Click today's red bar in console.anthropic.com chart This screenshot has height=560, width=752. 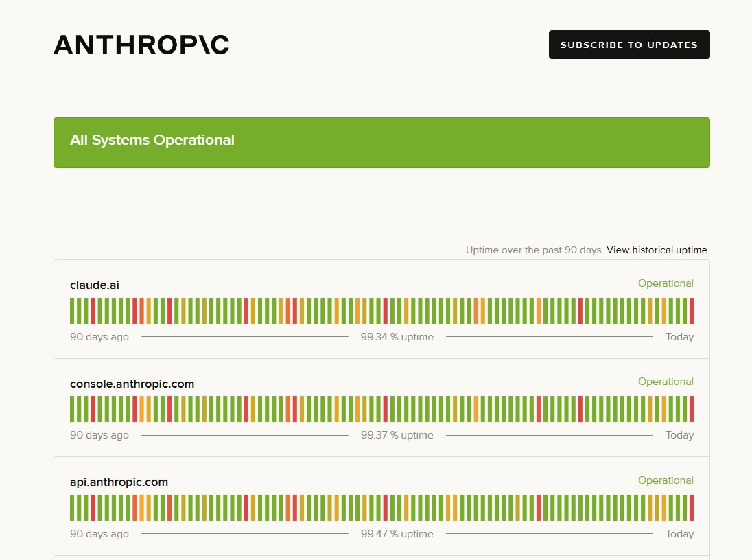692,409
